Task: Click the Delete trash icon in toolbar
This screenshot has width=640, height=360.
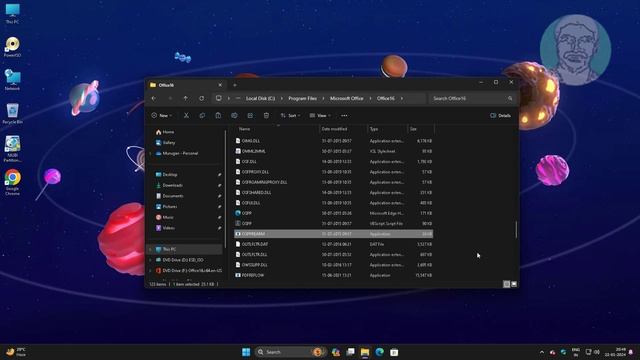Action: point(266,116)
